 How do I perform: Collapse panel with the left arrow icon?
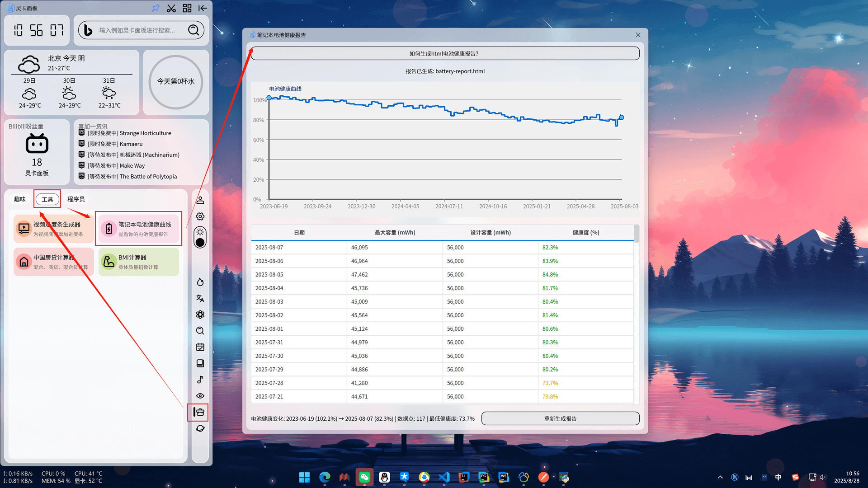[203, 8]
